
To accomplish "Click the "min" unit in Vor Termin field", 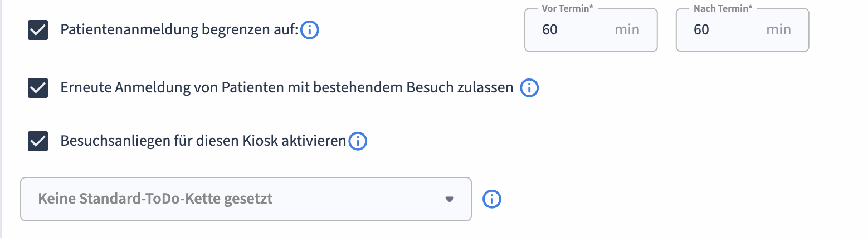I will pyautogui.click(x=627, y=30).
